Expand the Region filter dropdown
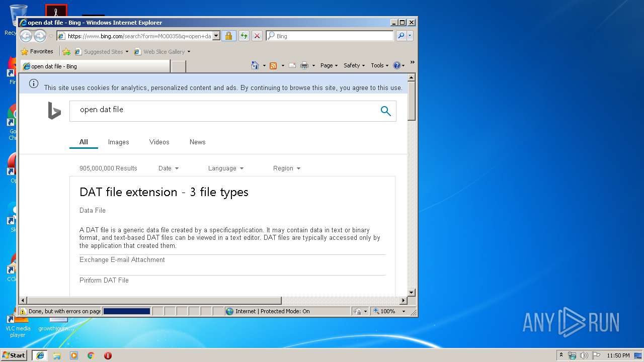644x362 pixels. (x=287, y=168)
